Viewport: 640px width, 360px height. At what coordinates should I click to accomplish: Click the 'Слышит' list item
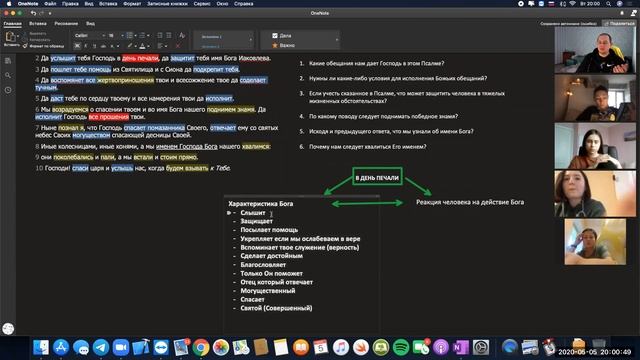tap(253, 213)
